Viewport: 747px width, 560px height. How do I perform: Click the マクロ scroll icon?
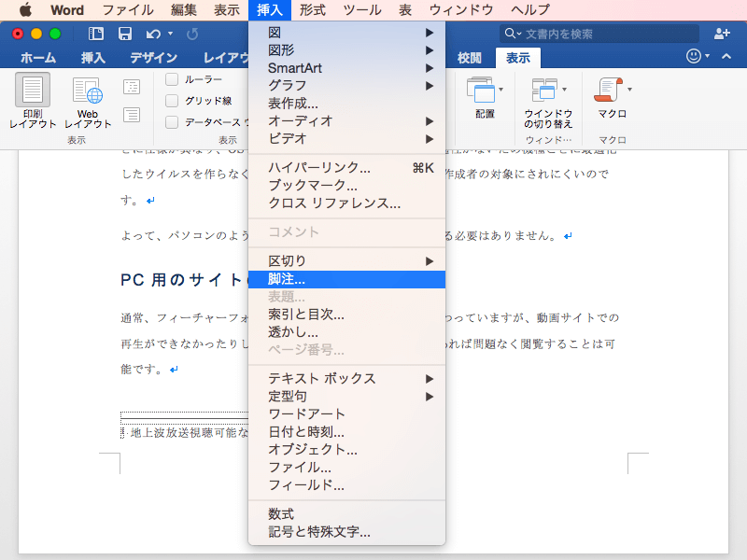click(609, 90)
